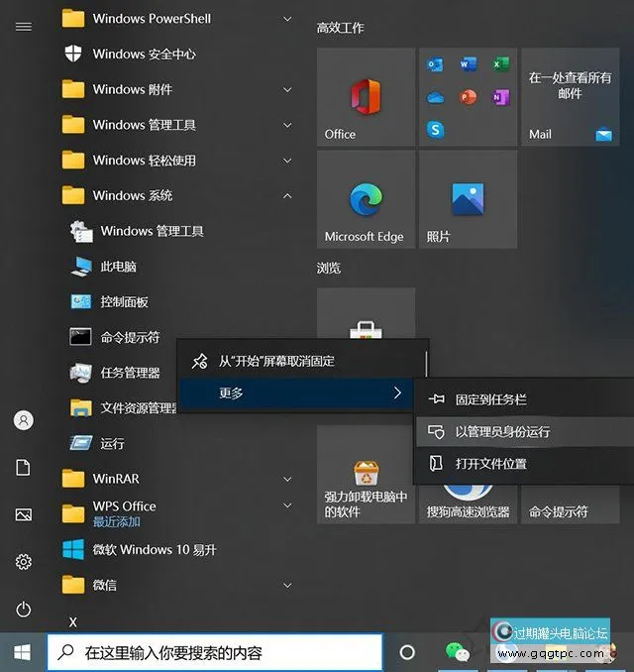Open Documents icon in the left sidebar
Screen dimensions: 634x672
(24, 468)
